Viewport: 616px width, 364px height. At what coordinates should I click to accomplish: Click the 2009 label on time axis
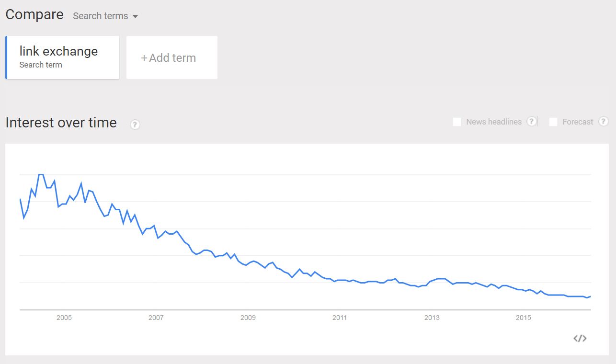[248, 318]
